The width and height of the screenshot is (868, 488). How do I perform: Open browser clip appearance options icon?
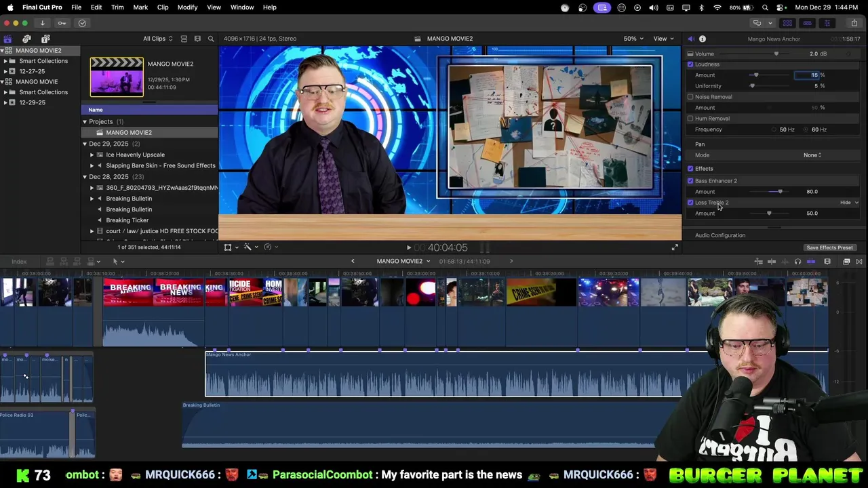(197, 39)
